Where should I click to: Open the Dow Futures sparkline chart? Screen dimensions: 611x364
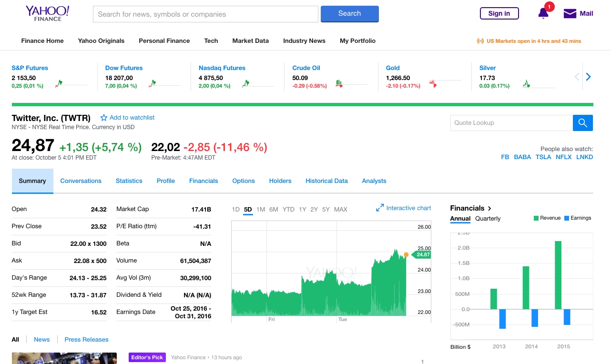point(164,83)
